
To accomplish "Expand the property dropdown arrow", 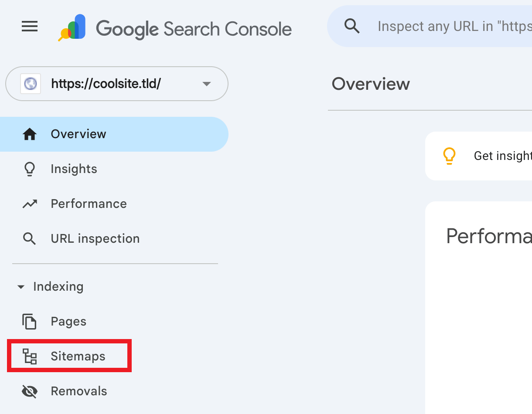I will [206, 84].
